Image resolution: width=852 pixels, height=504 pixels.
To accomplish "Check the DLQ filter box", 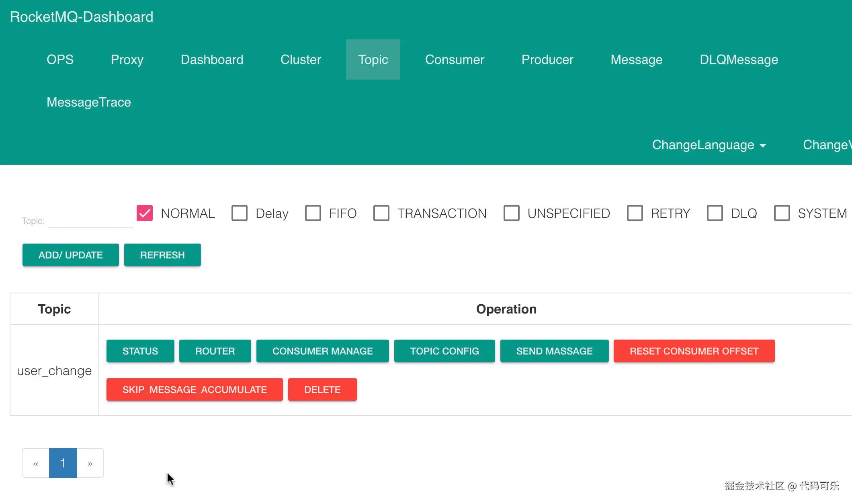I will [715, 213].
